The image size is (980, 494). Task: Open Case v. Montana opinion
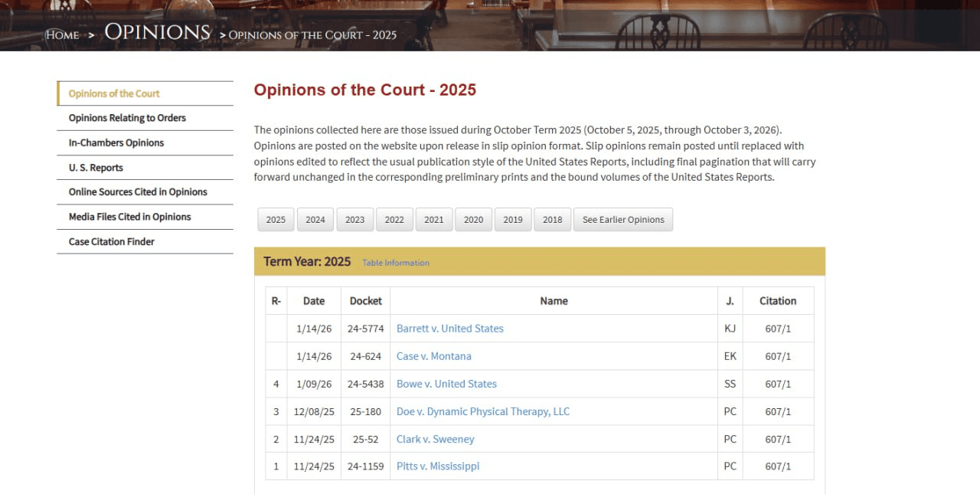coord(434,356)
